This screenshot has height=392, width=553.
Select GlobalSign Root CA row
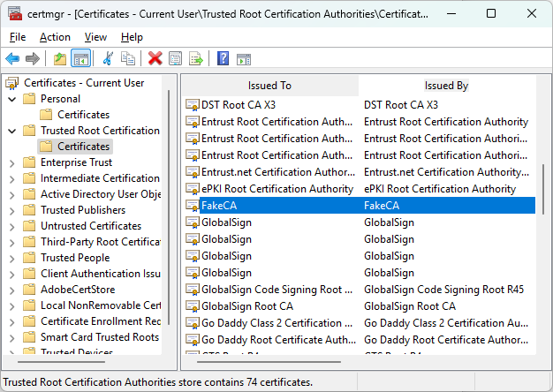click(360, 306)
